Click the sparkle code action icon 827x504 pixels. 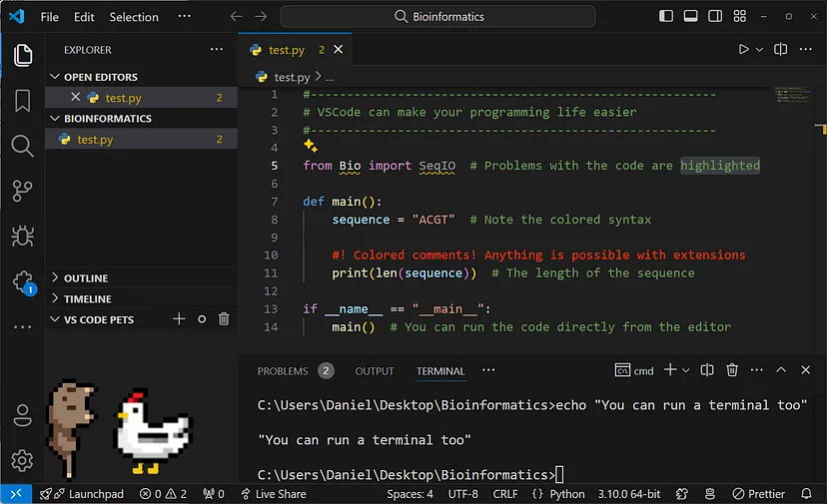(x=310, y=146)
